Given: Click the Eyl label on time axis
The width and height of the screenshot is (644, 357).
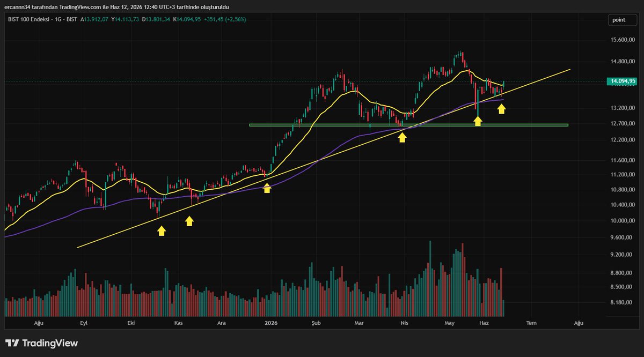Looking at the screenshot, I should (x=84, y=323).
